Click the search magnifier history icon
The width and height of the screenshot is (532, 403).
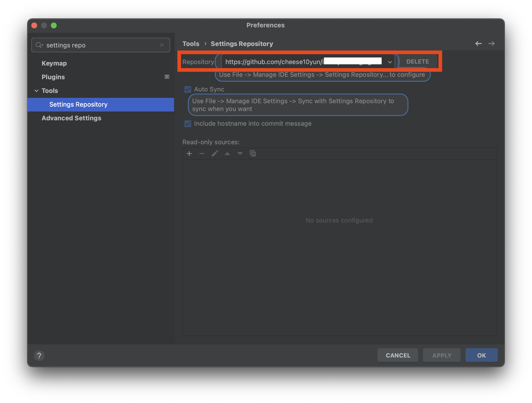pyautogui.click(x=39, y=45)
